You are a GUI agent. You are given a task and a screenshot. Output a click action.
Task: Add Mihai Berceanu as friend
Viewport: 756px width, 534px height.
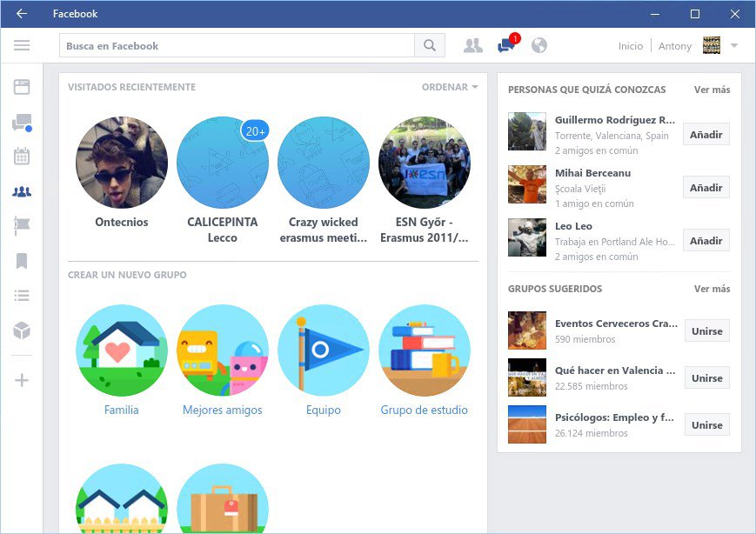[706, 187]
